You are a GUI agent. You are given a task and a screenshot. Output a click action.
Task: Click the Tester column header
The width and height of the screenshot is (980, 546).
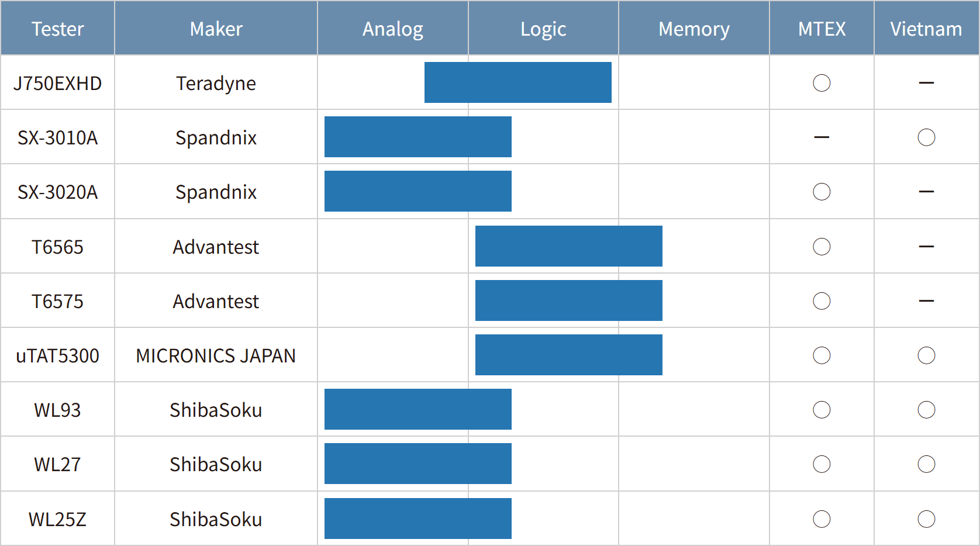57,29
